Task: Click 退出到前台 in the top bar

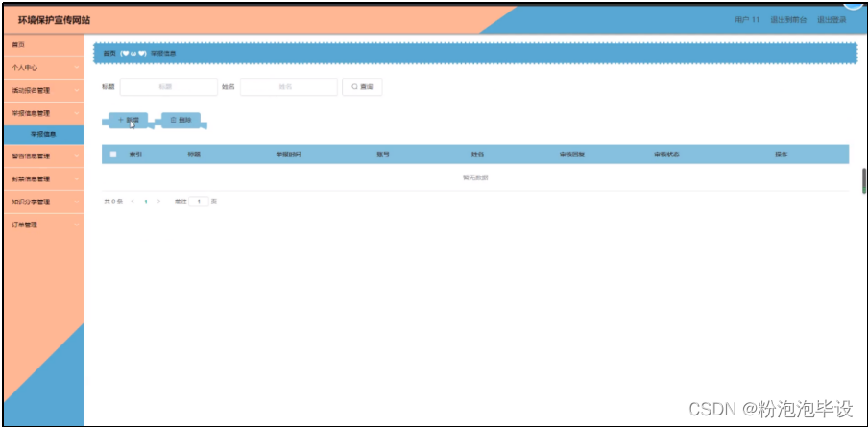Action: point(788,20)
